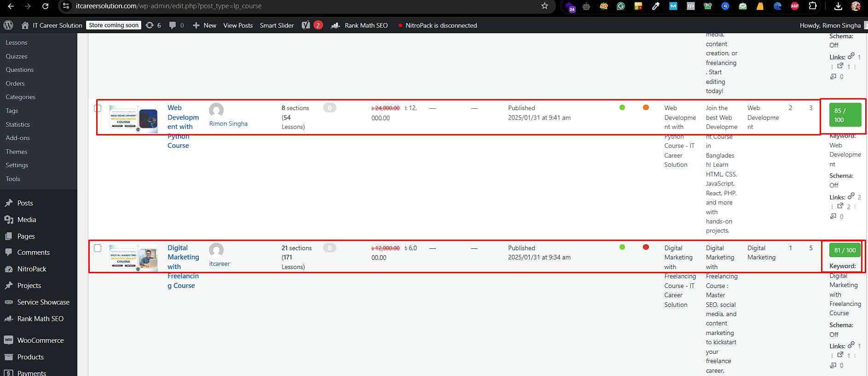Open the Quizzes submenu item
The width and height of the screenshot is (868, 376).
pyautogui.click(x=17, y=56)
